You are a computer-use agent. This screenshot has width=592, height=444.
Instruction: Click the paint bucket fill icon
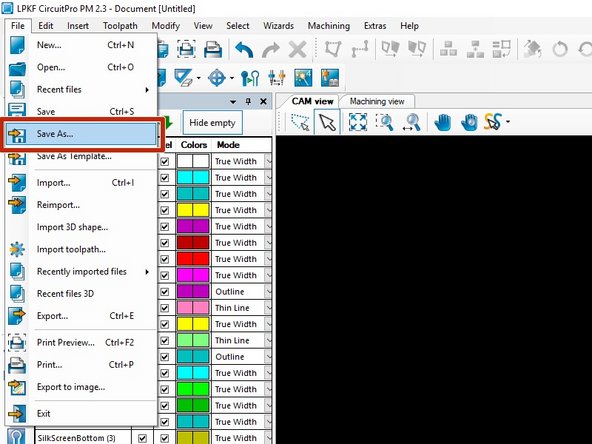[532, 49]
